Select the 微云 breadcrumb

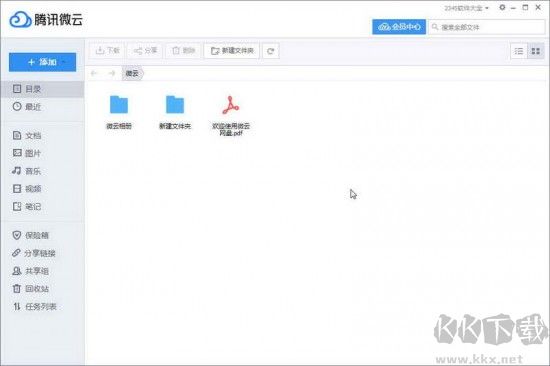[x=133, y=73]
